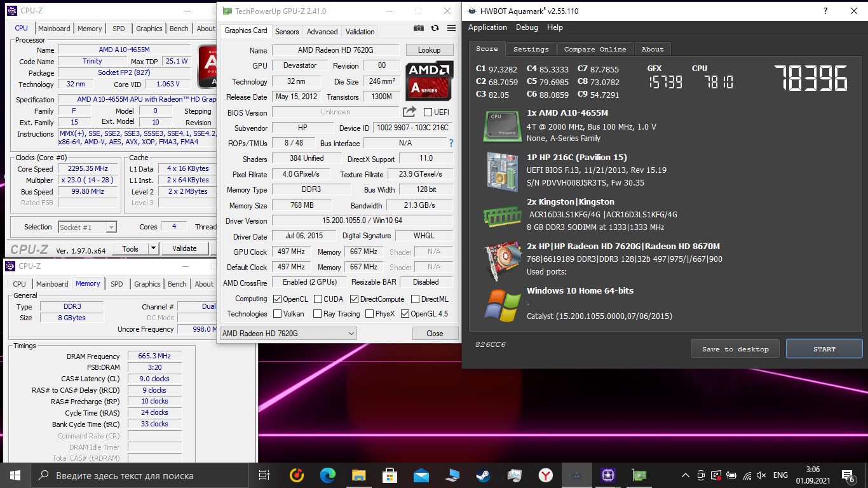This screenshot has height=488, width=868.
Task: Switch to the Sensors tab in GPU-Z
Action: click(287, 31)
